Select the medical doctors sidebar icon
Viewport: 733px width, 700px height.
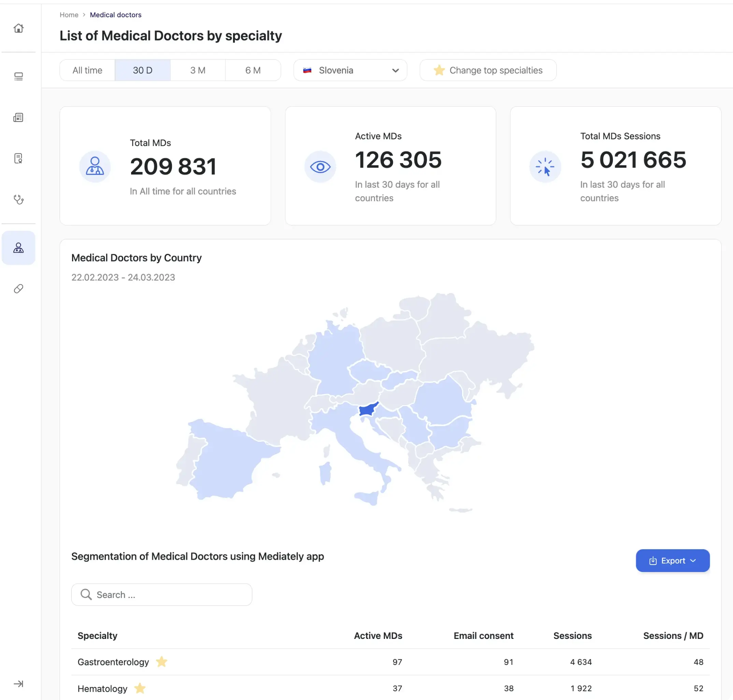coord(18,248)
